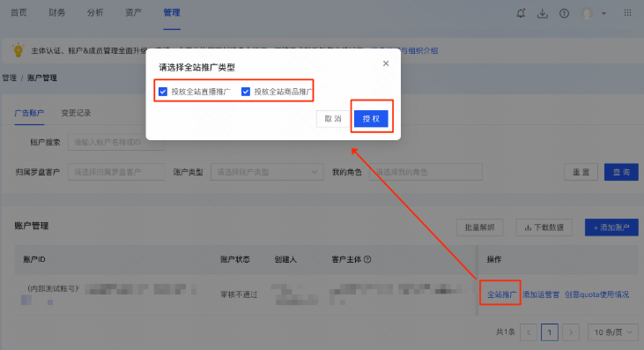Open the 首页 menu
The width and height of the screenshot is (644, 350).
[x=19, y=12]
